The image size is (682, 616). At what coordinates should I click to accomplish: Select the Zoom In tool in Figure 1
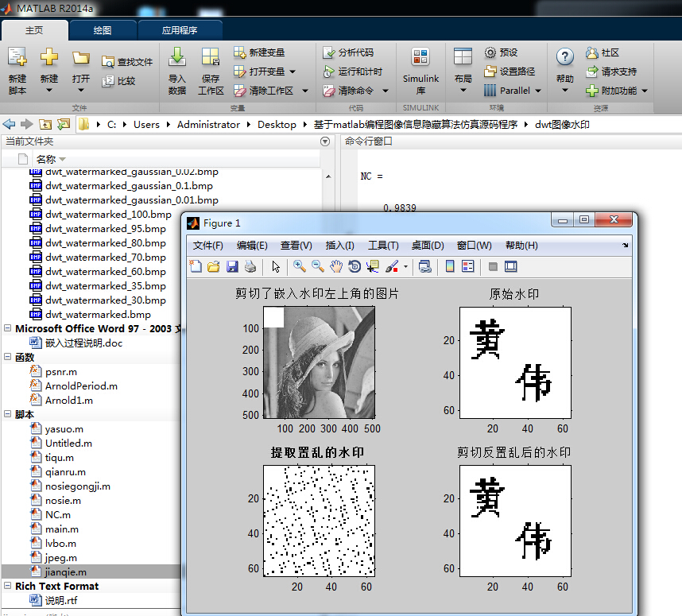pos(299,266)
